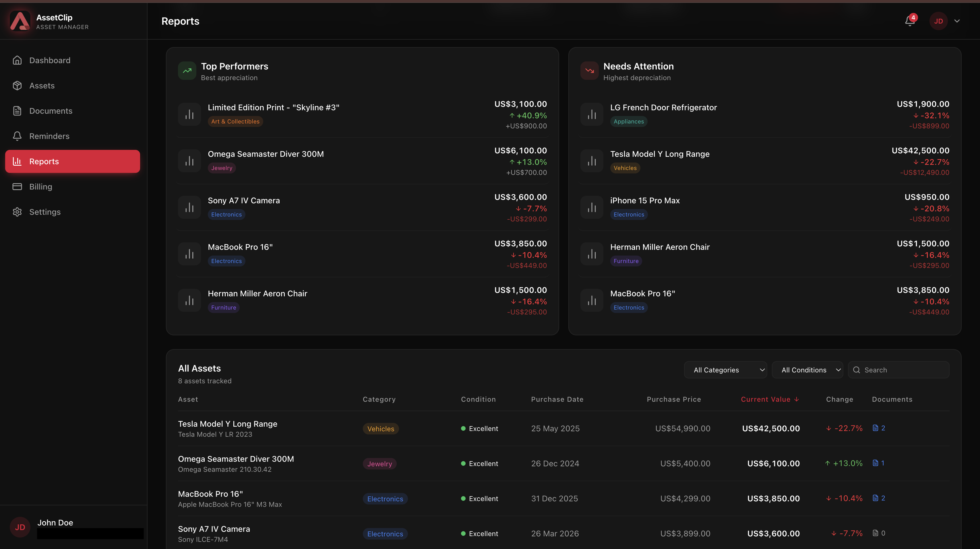Open the notifications bell icon
The height and width of the screenshot is (549, 980).
(x=910, y=21)
